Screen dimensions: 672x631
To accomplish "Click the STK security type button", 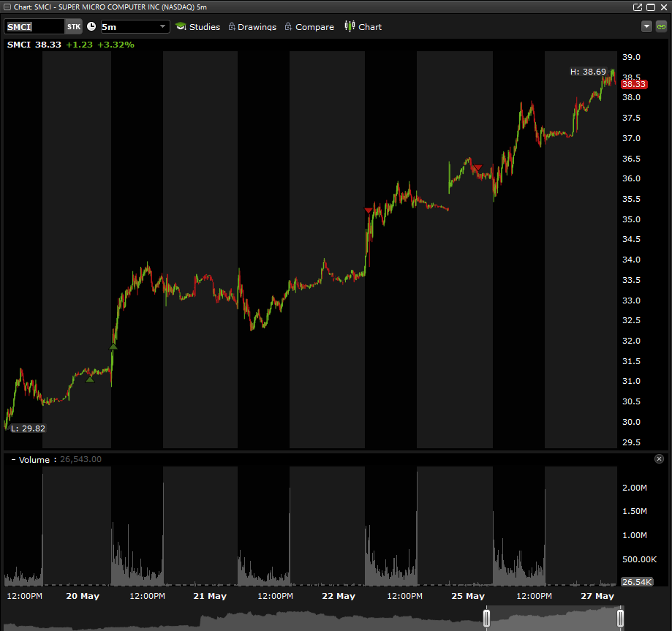I will coord(73,26).
